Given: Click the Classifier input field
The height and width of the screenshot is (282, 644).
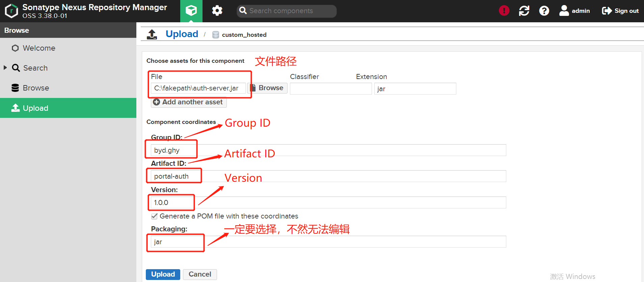Looking at the screenshot, I should pos(331,88).
